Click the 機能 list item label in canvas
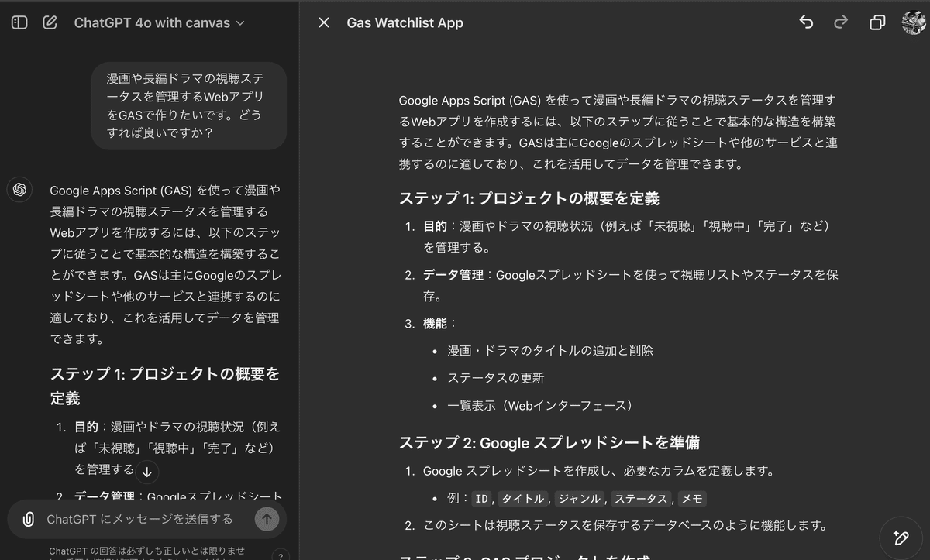Image resolution: width=930 pixels, height=560 pixels. click(x=435, y=324)
